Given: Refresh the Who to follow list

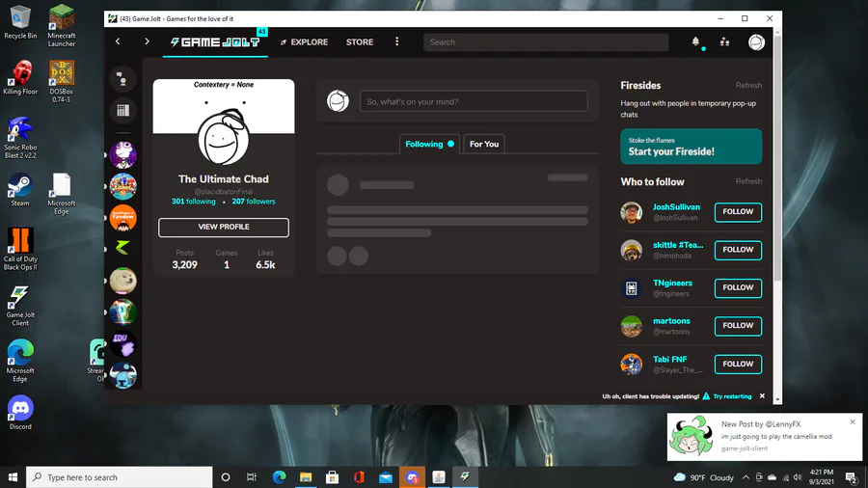Looking at the screenshot, I should (x=748, y=181).
